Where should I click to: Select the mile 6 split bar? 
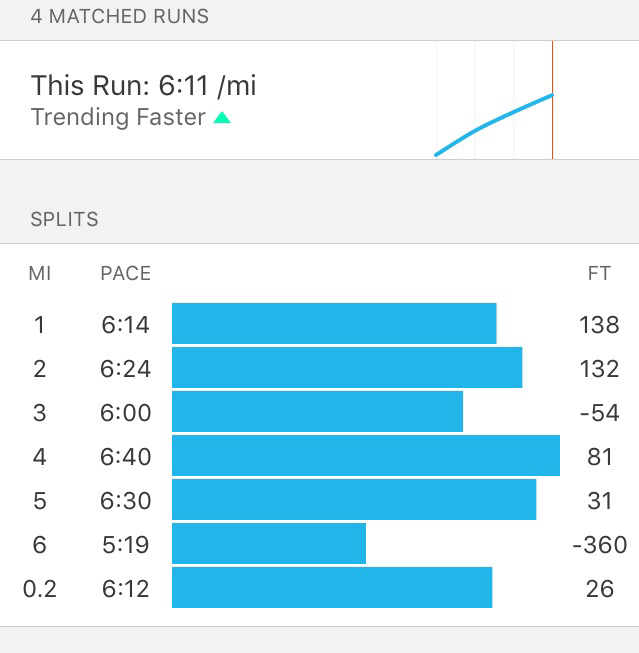269,544
